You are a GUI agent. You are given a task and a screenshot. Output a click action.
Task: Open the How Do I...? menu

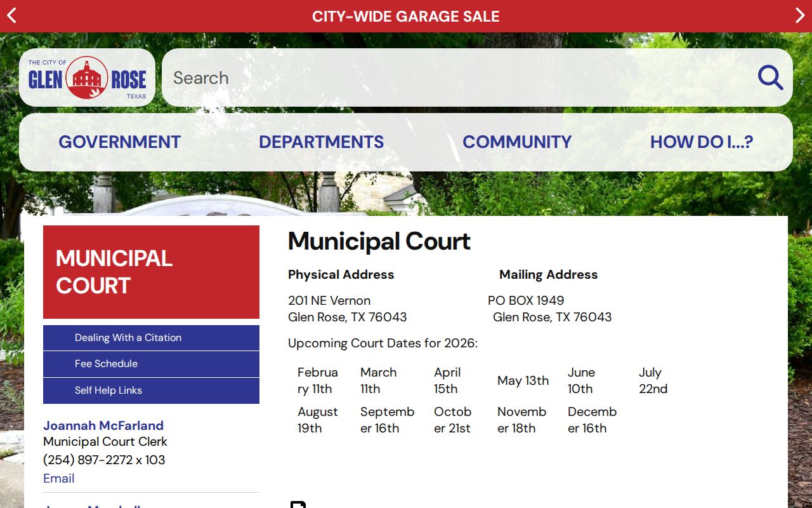coord(702,142)
